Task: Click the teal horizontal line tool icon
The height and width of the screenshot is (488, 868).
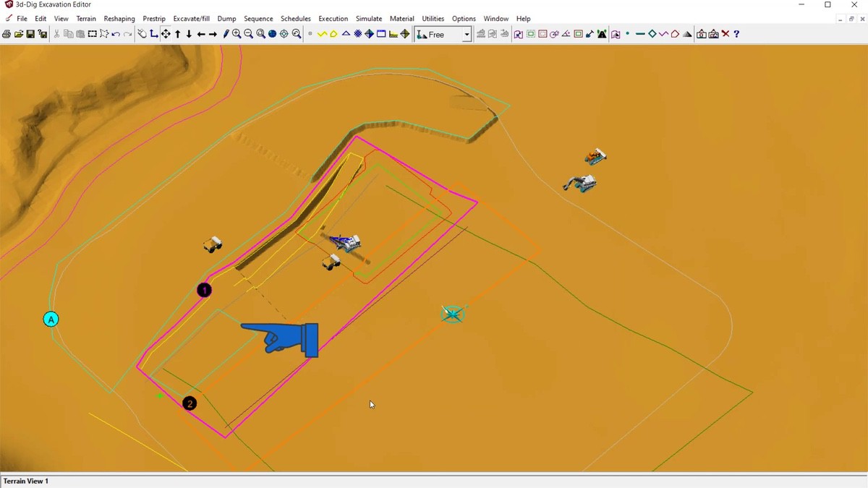Action: 640,34
